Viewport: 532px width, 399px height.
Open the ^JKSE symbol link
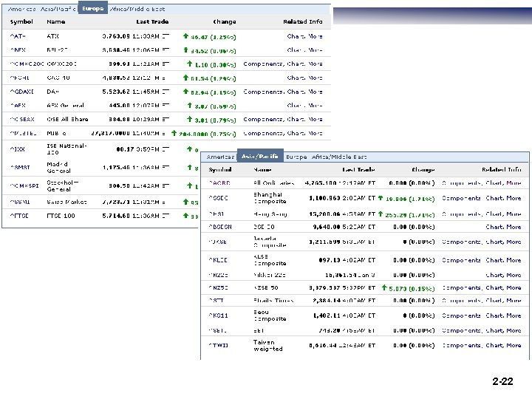217,242
